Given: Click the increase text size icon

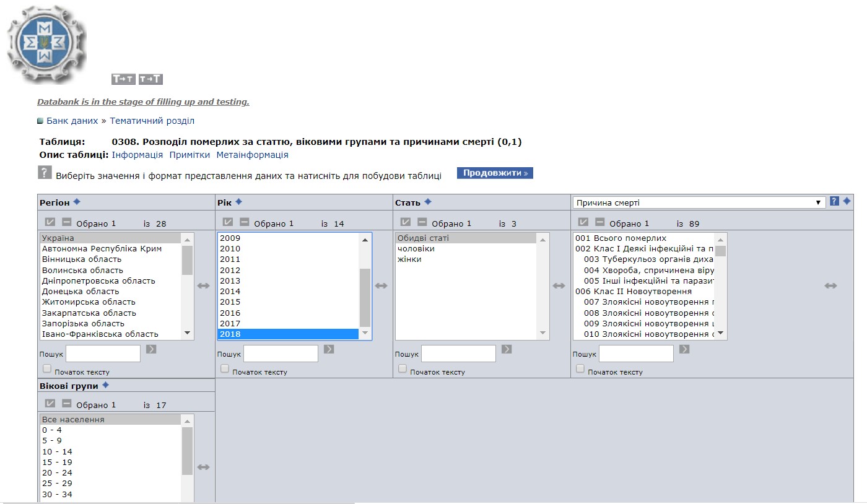Looking at the screenshot, I should (150, 79).
